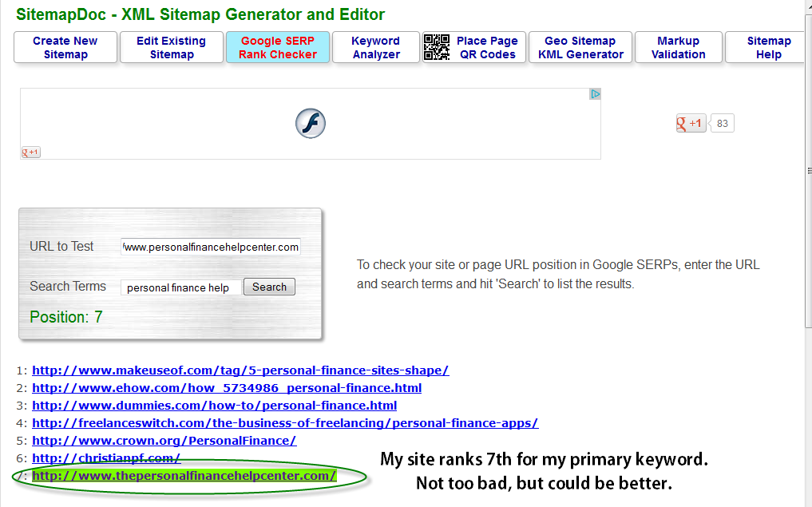Image resolution: width=812 pixels, height=507 pixels.
Task: Select the Google SERP Rank Checker tab
Action: (278, 47)
